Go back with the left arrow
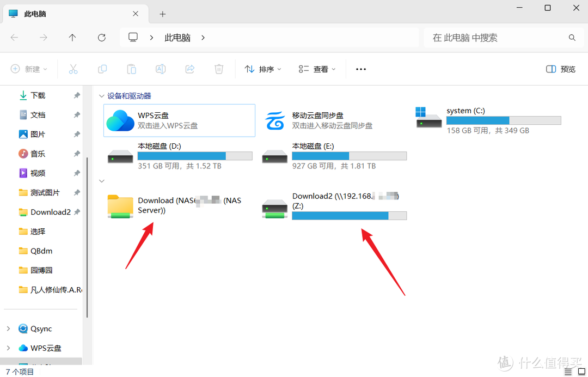The height and width of the screenshot is (377, 588). (14, 38)
